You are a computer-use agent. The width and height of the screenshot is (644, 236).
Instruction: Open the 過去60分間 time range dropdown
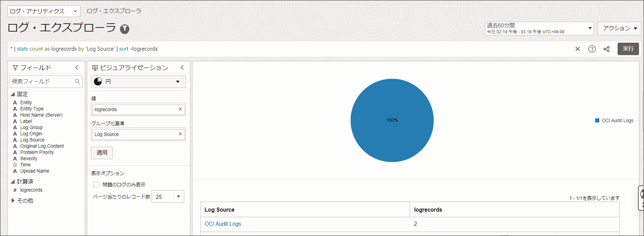[539, 28]
